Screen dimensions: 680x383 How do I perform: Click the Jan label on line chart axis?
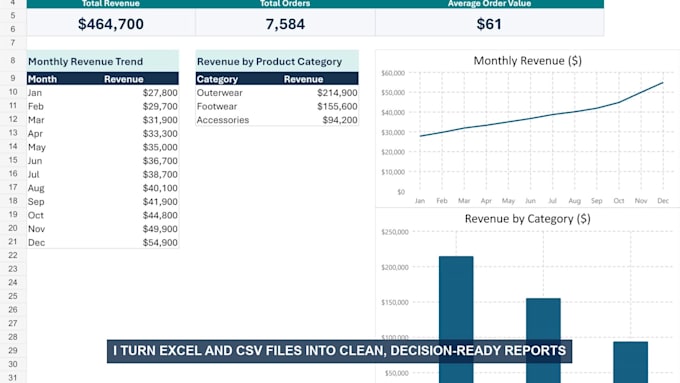(x=420, y=201)
